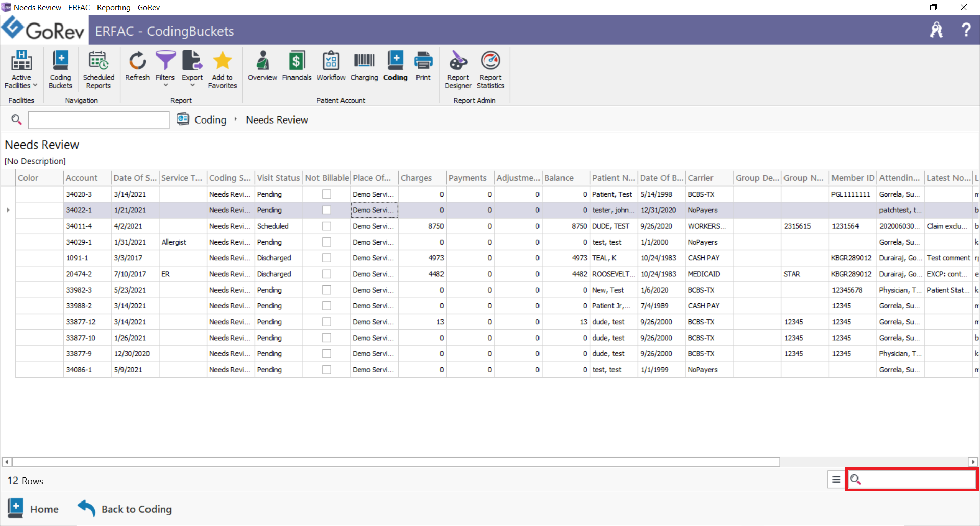Click the MEDICAID carrier cell
This screenshot has height=526, width=980.
pos(709,274)
